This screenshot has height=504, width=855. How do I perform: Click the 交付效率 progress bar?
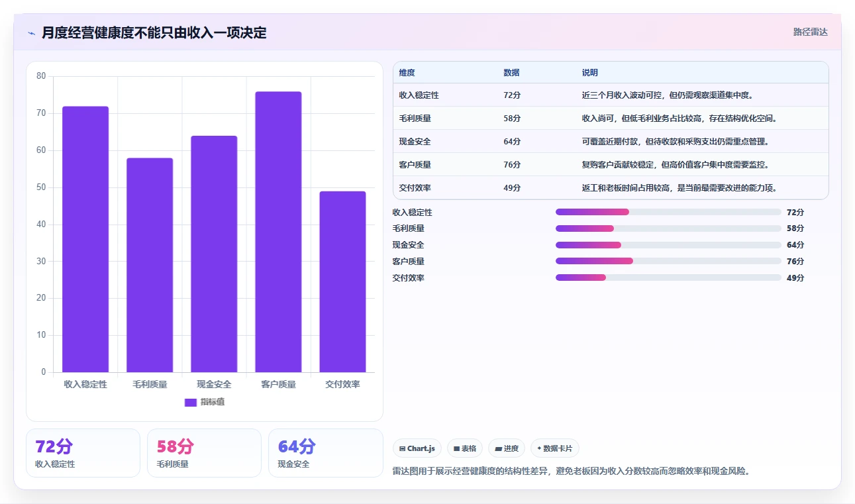[x=668, y=277]
